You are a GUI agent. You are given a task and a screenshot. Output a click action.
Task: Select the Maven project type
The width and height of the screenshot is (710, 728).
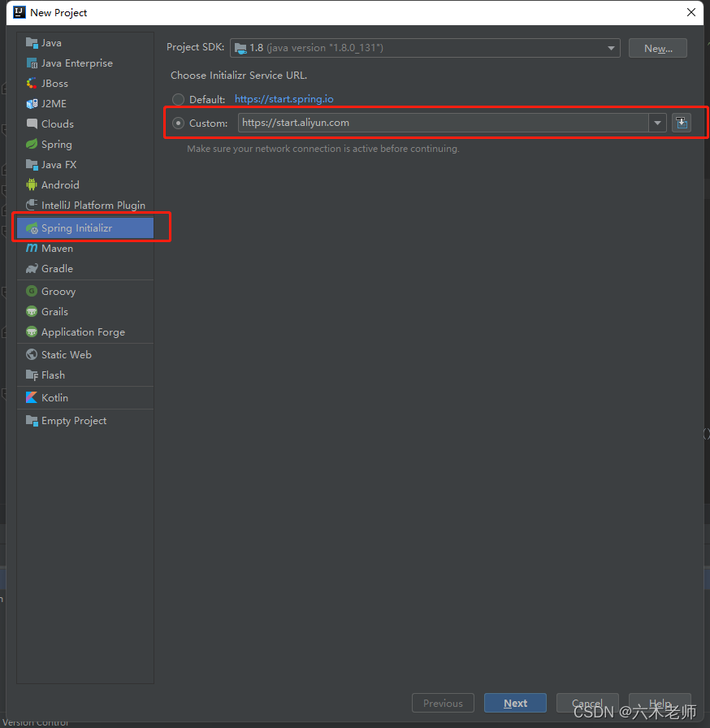pos(85,249)
